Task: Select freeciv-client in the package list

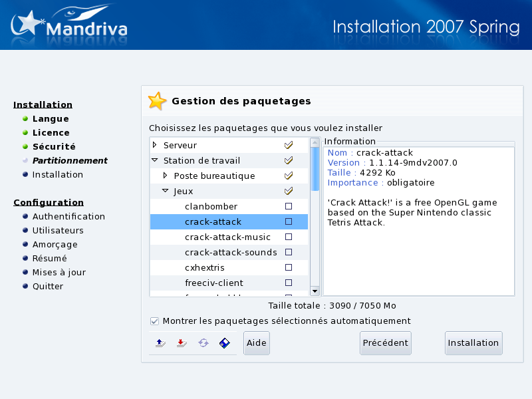Action: tap(213, 283)
